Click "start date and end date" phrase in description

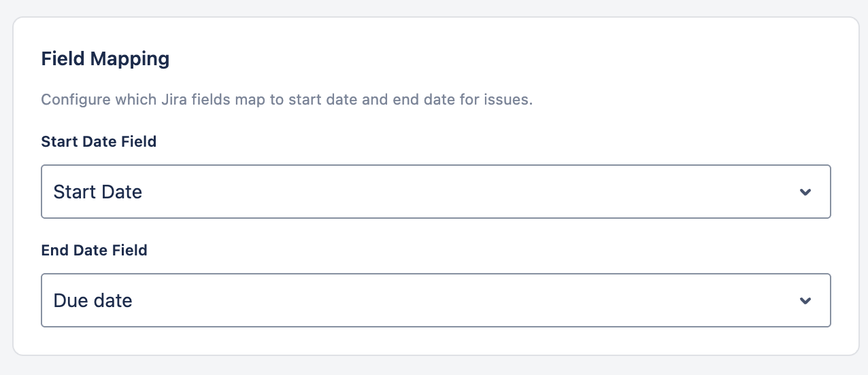point(367,100)
